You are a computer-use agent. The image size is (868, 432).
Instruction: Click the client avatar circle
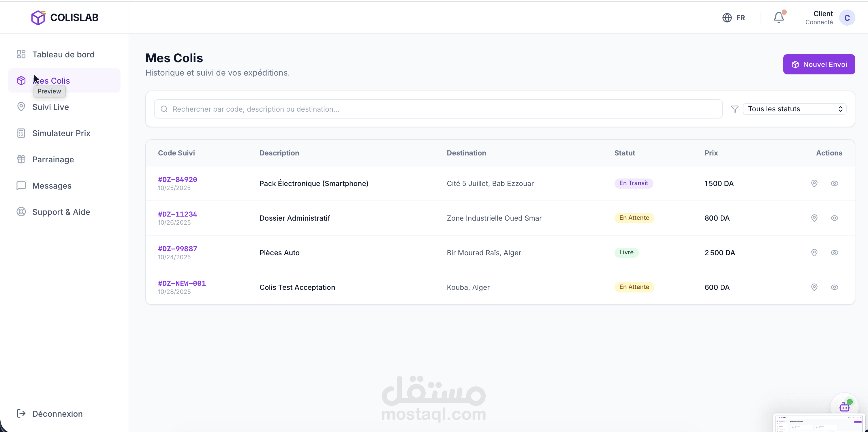point(847,18)
